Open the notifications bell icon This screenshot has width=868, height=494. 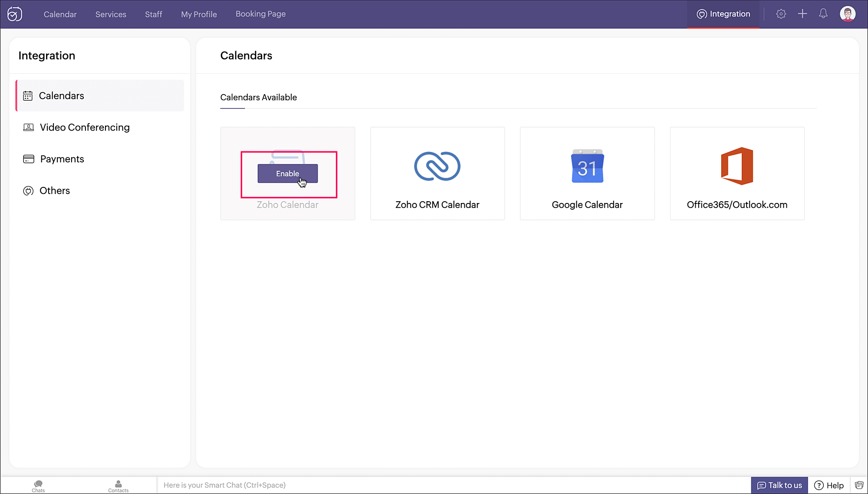823,14
